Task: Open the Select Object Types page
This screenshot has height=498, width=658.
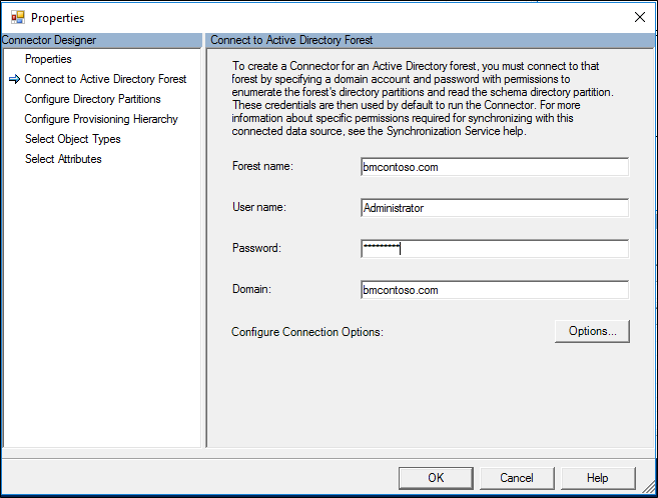Action: (73, 139)
